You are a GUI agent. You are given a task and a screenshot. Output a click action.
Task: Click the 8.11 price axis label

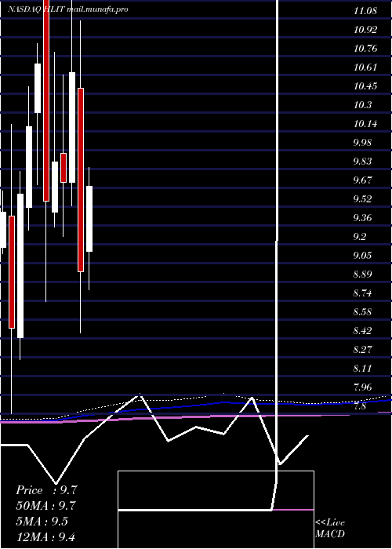(363, 369)
